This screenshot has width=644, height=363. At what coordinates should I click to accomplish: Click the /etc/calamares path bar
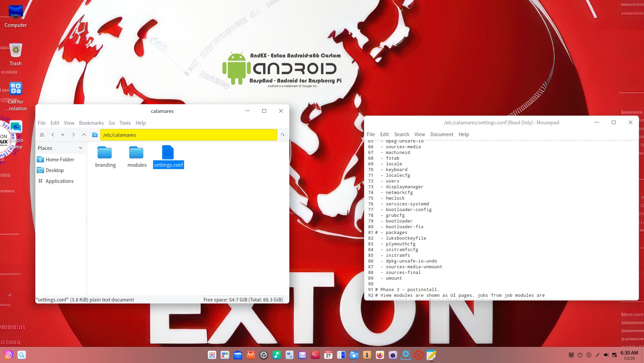189,135
